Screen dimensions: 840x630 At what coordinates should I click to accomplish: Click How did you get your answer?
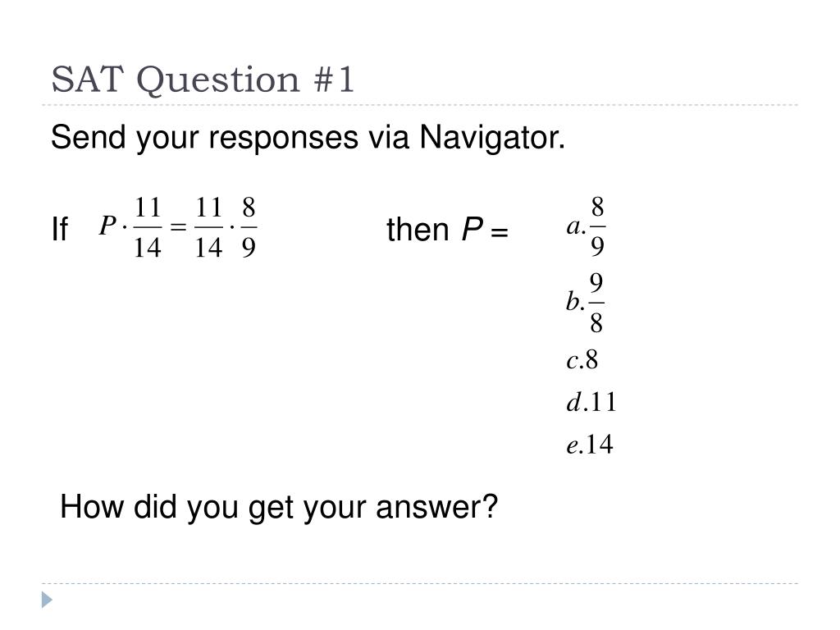[279, 507]
